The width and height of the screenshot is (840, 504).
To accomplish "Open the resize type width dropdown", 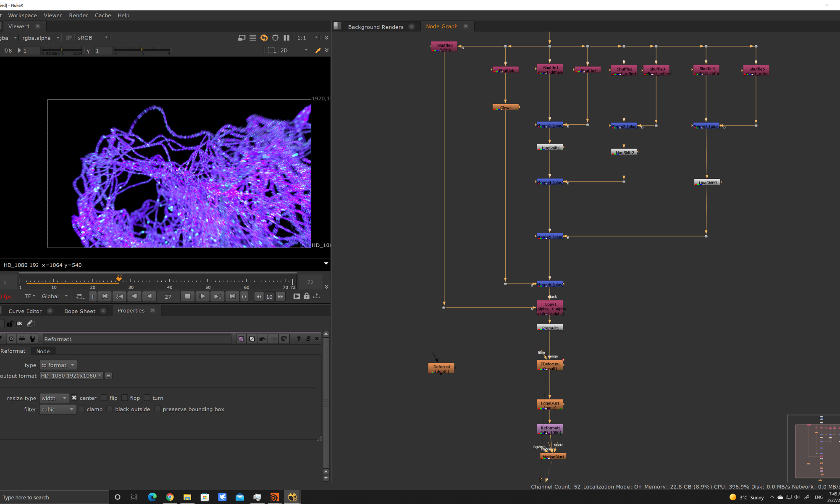I will [54, 398].
